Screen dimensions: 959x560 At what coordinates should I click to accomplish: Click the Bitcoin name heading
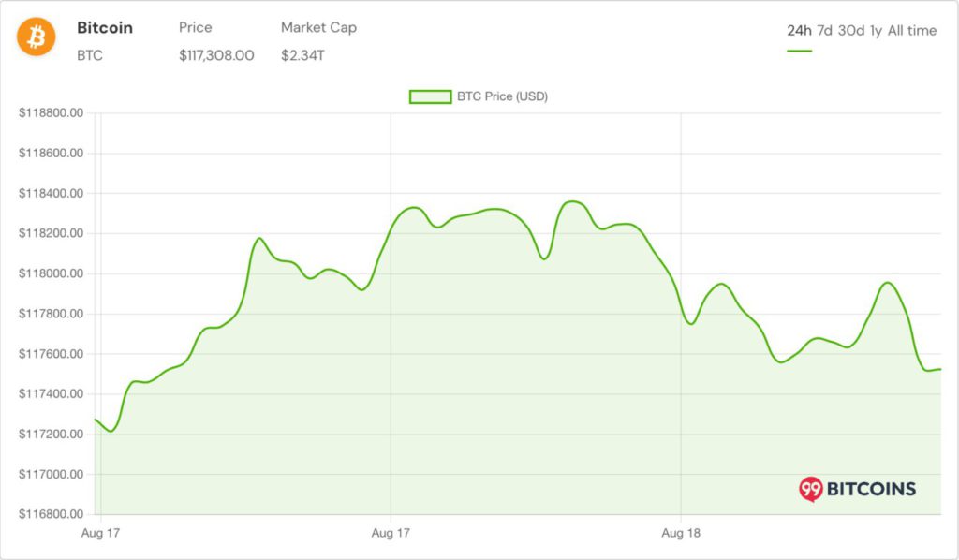[105, 27]
